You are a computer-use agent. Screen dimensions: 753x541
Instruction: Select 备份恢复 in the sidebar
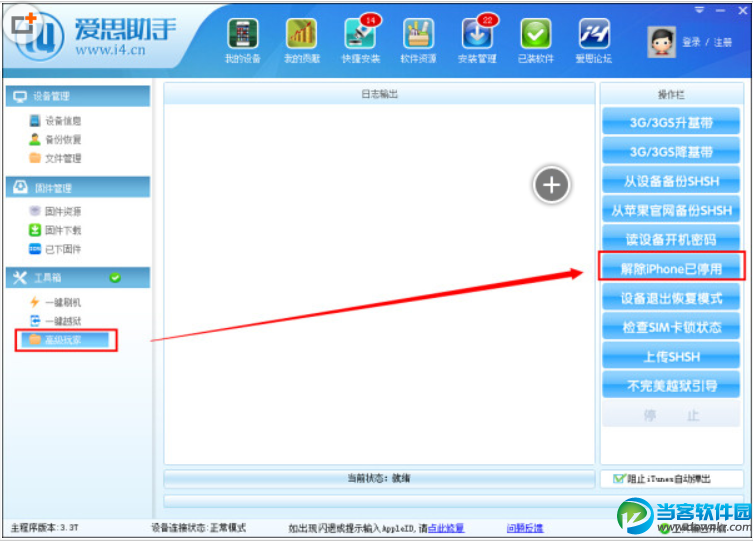[55, 140]
